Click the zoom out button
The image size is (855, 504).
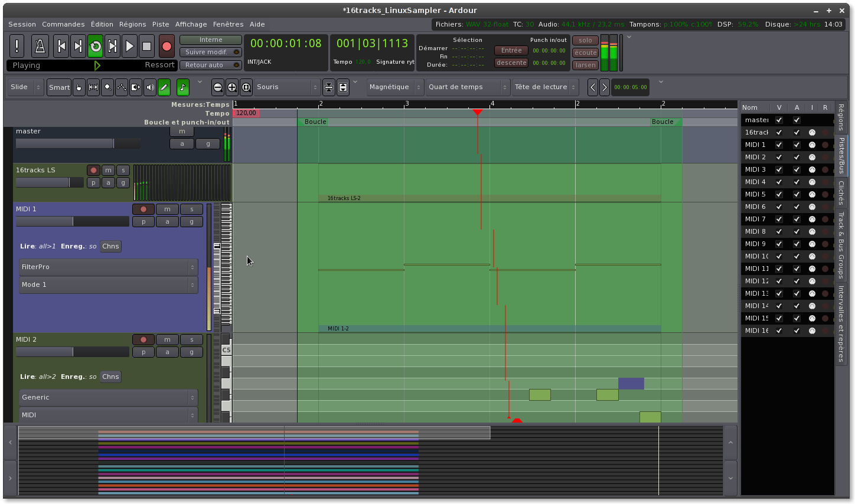click(x=218, y=87)
